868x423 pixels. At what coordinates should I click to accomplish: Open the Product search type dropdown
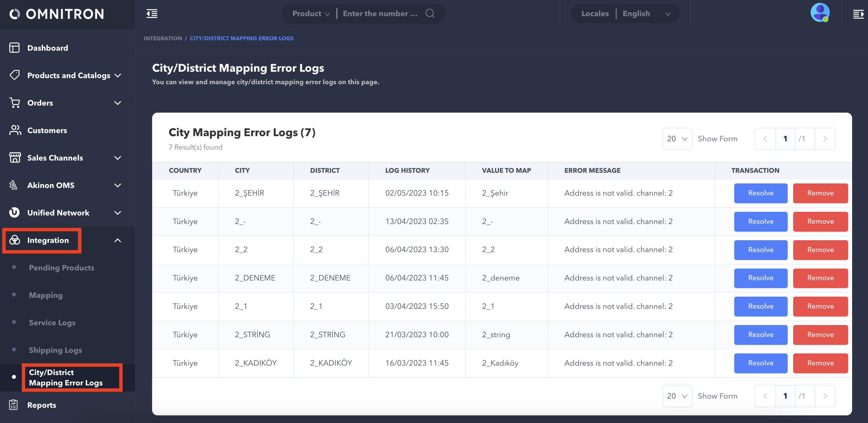coord(311,14)
